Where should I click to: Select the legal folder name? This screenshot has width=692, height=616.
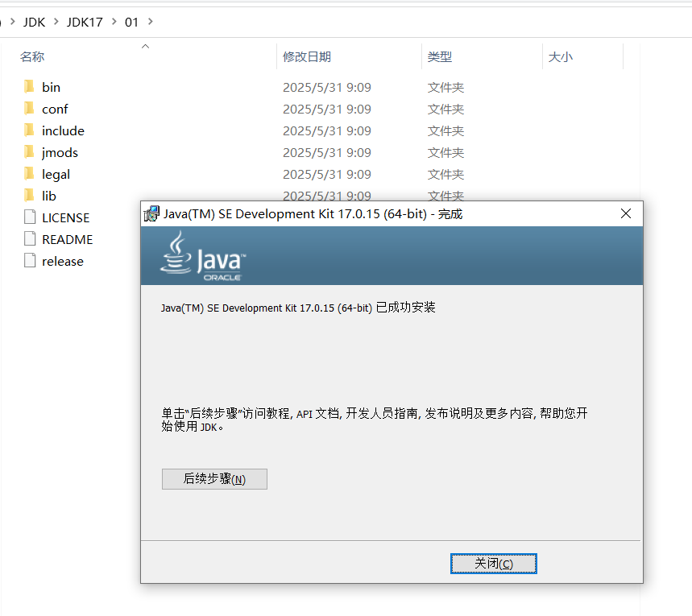[x=56, y=174]
